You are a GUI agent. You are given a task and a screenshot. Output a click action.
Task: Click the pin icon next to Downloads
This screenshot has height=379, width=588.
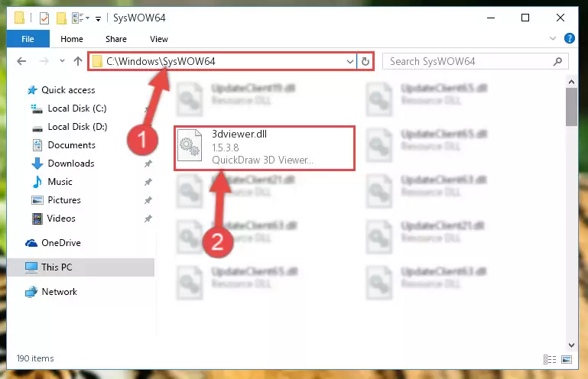148,164
